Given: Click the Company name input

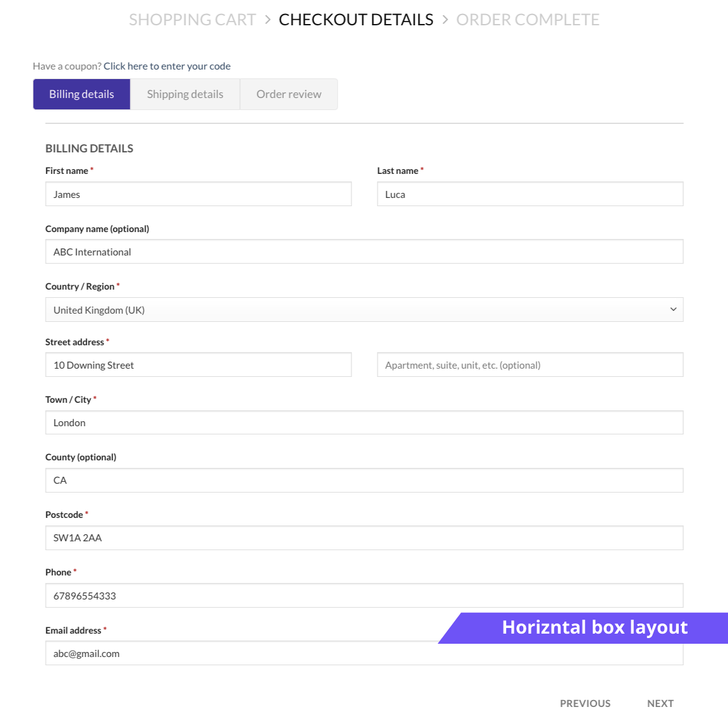Looking at the screenshot, I should (x=364, y=251).
